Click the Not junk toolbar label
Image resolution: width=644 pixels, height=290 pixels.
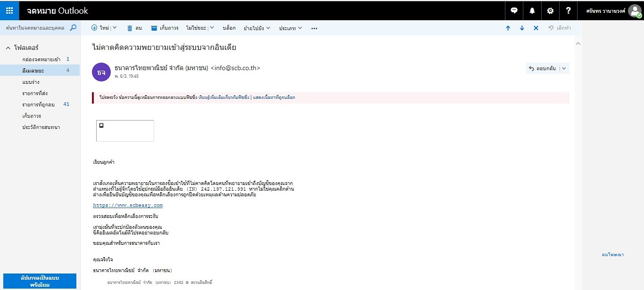196,28
